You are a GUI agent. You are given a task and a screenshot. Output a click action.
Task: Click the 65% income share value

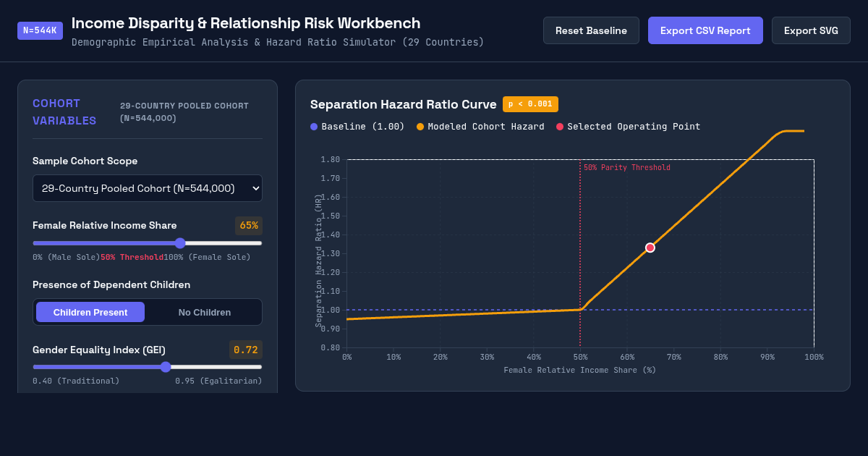(249, 225)
